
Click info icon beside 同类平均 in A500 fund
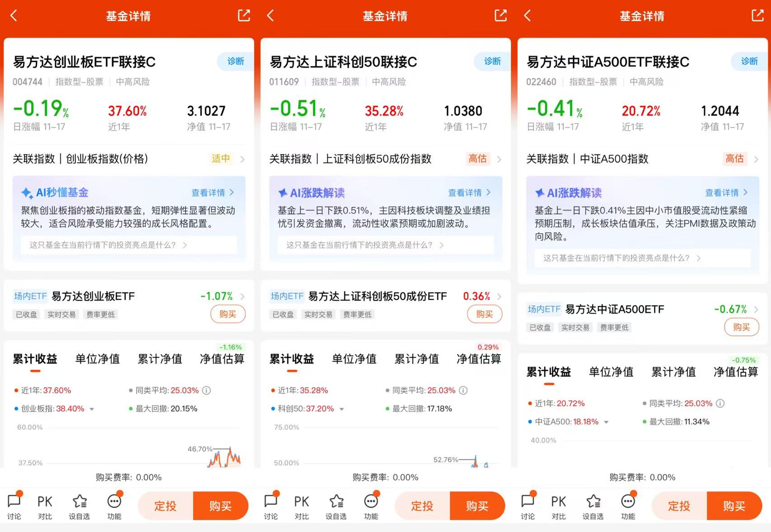(720, 403)
